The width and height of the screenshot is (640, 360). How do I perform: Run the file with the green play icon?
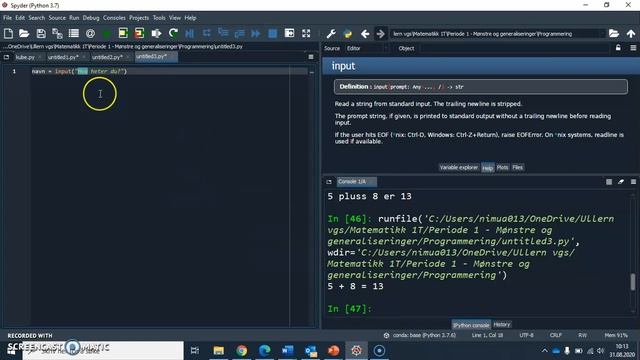tap(107, 33)
